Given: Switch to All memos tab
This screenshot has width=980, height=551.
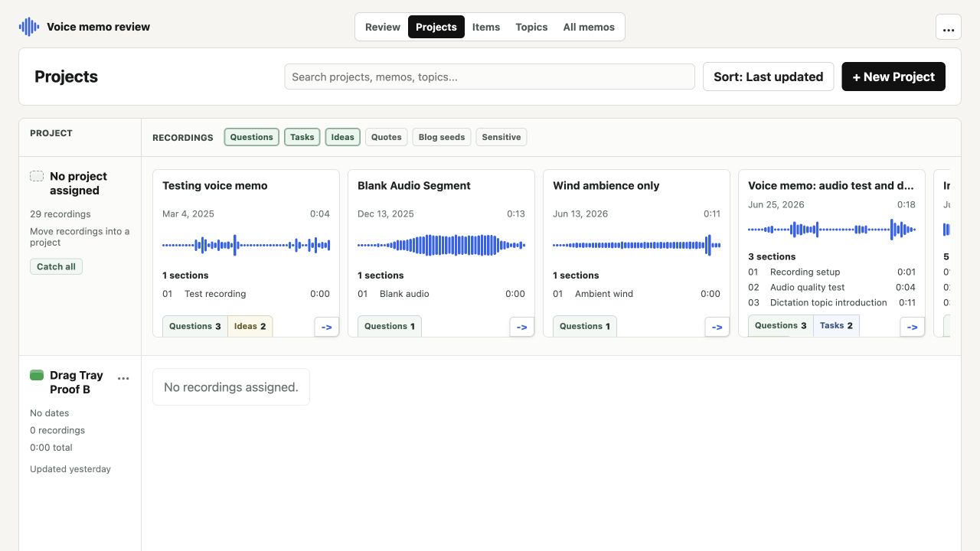Looking at the screenshot, I should point(589,27).
